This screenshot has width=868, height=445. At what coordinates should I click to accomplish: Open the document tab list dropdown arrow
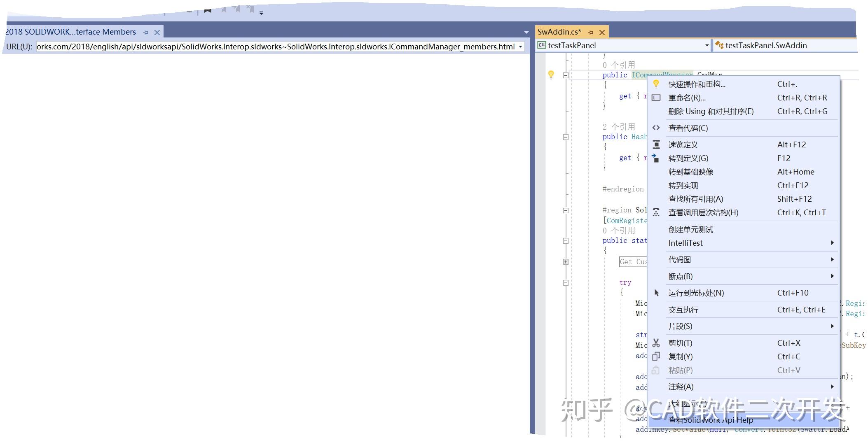(x=526, y=32)
